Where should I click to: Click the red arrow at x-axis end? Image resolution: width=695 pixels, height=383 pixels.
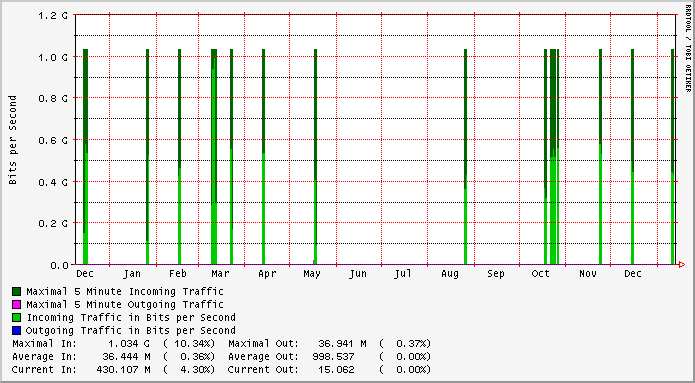coord(682,265)
